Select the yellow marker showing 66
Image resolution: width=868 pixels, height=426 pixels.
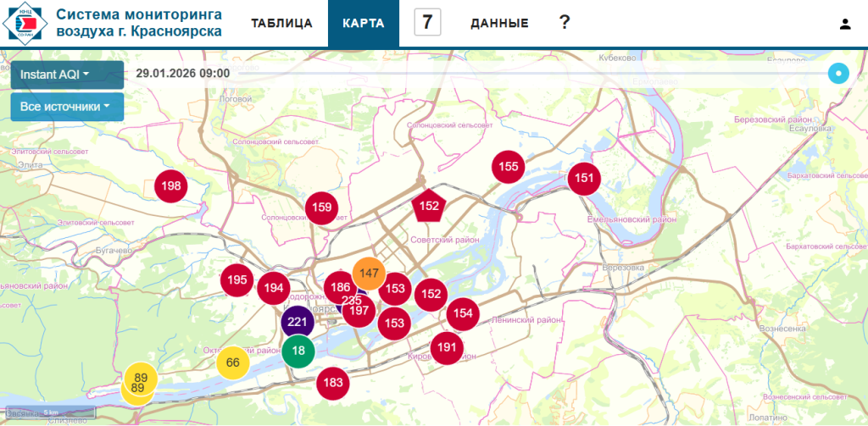pos(232,363)
